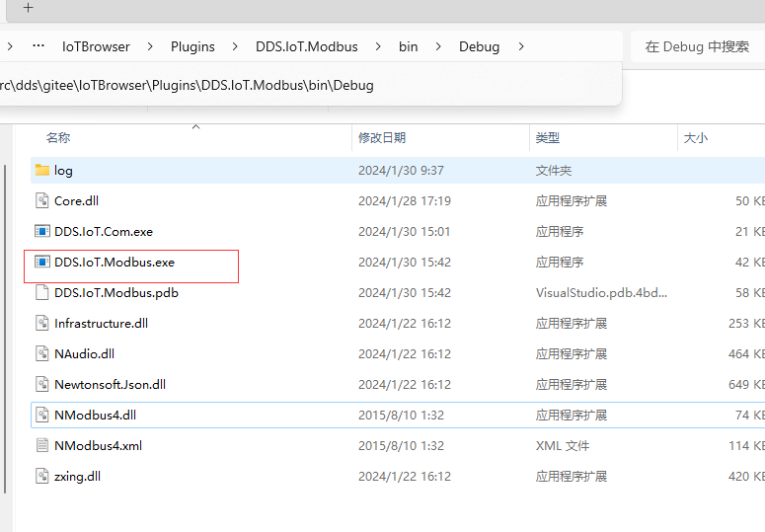Click the 2024/1/28 17:19 modified date

click(405, 201)
